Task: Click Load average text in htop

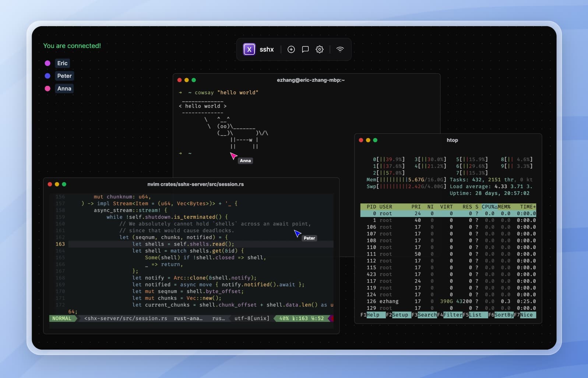Action: (x=491, y=186)
